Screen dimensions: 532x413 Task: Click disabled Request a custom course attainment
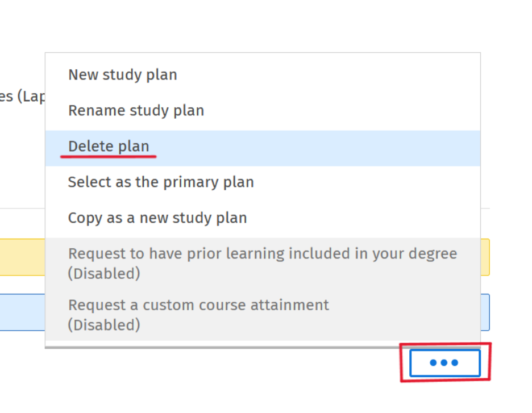[263, 315]
